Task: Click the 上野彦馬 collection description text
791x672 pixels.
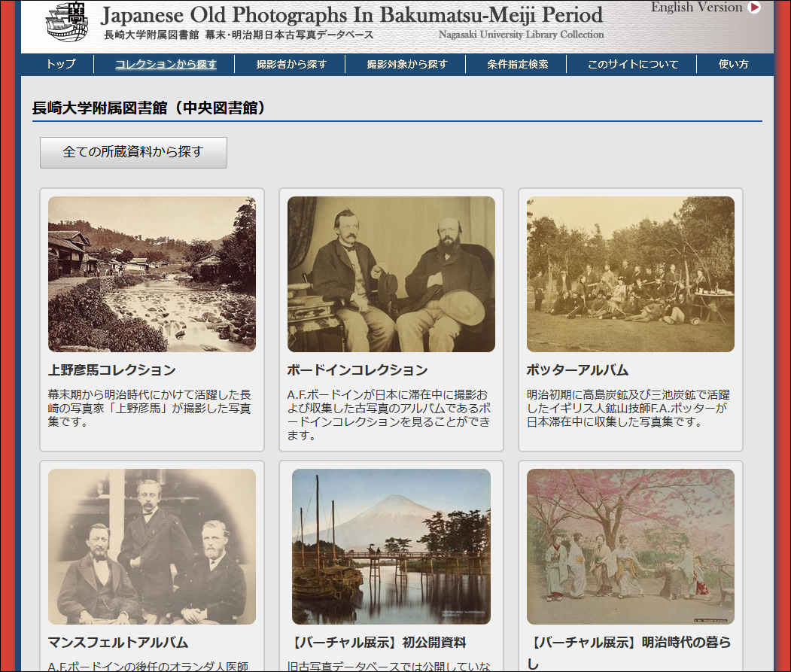Action: [149, 408]
